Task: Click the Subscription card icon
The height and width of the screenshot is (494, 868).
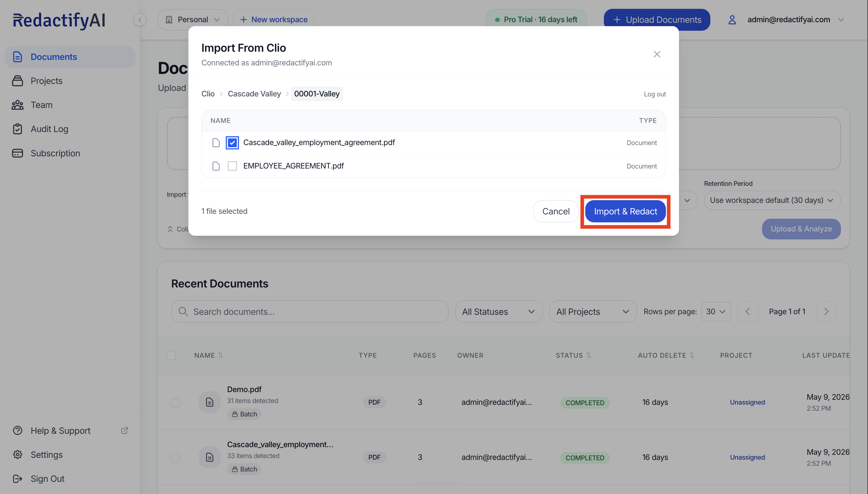Action: 17,153
